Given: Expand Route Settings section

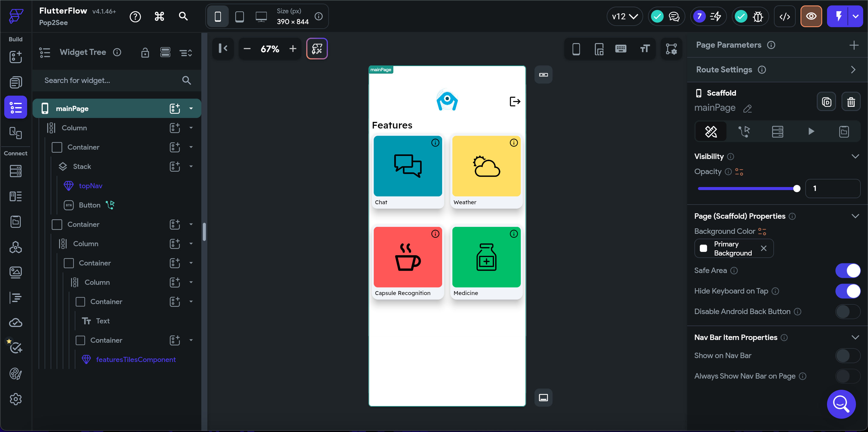Looking at the screenshot, I should click(853, 70).
